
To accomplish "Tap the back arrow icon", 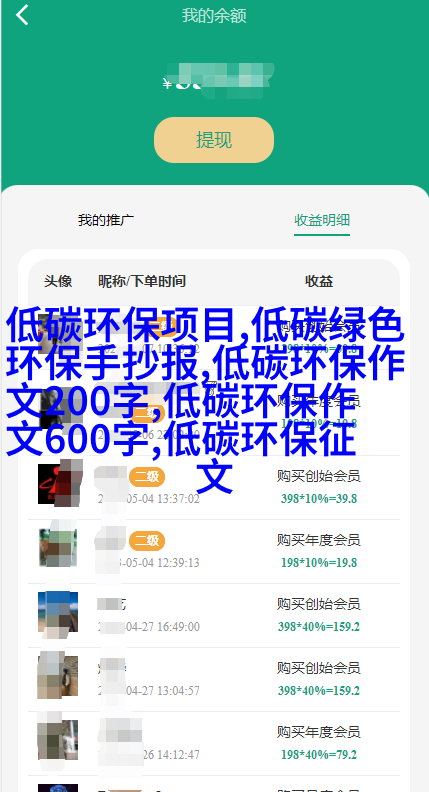I will click(x=22, y=15).
